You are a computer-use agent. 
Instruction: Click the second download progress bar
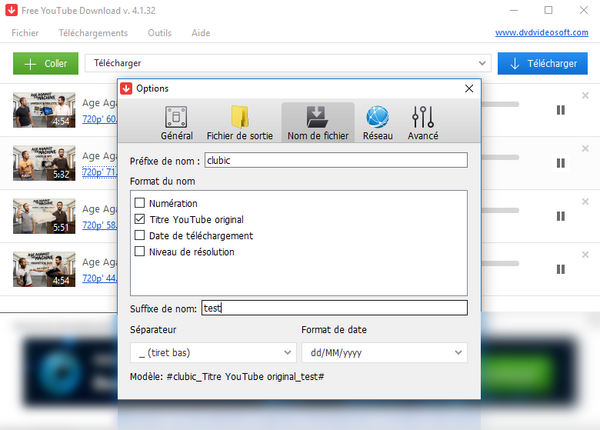[500, 157]
